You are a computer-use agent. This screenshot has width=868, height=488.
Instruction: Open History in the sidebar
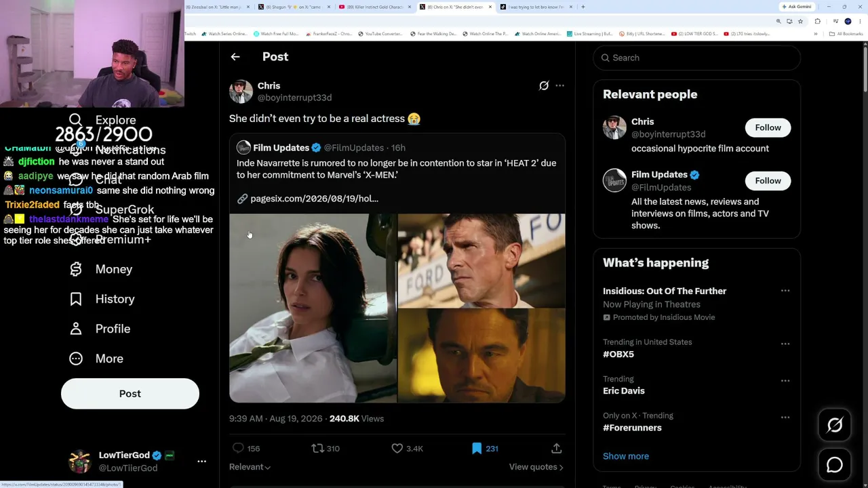coord(102,299)
